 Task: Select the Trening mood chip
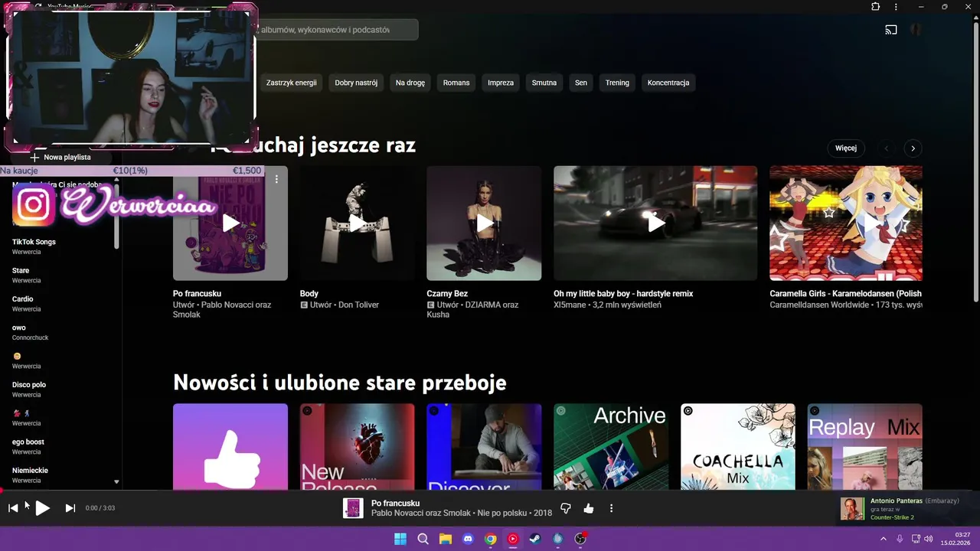tap(617, 83)
